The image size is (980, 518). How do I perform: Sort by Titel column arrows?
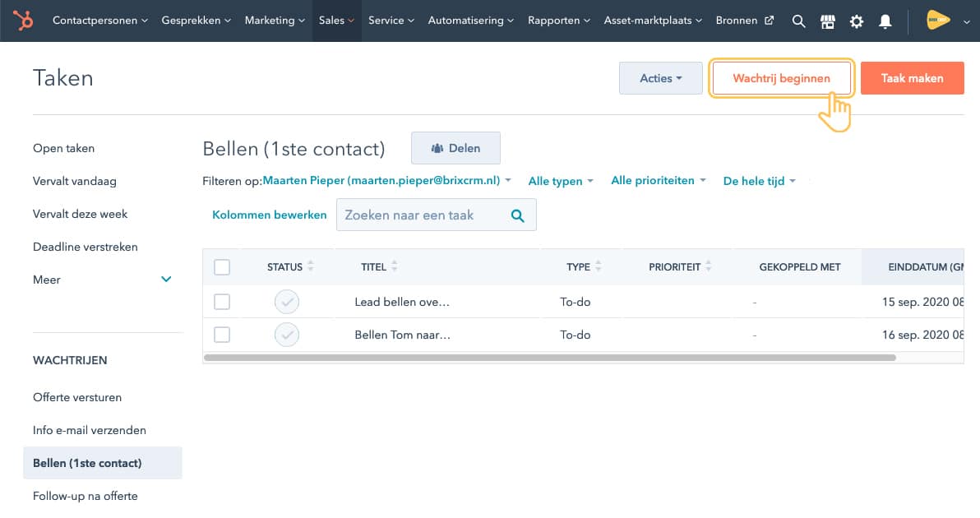[x=395, y=266]
